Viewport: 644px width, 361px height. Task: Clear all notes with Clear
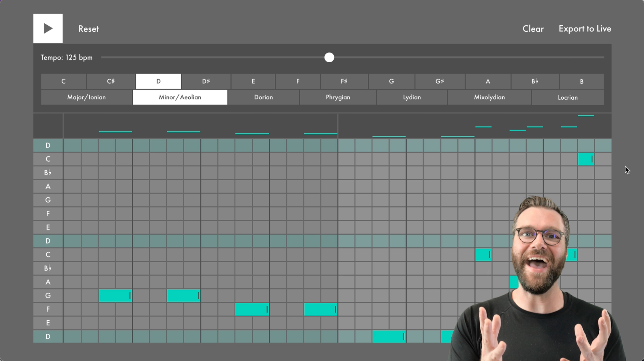[x=533, y=29]
